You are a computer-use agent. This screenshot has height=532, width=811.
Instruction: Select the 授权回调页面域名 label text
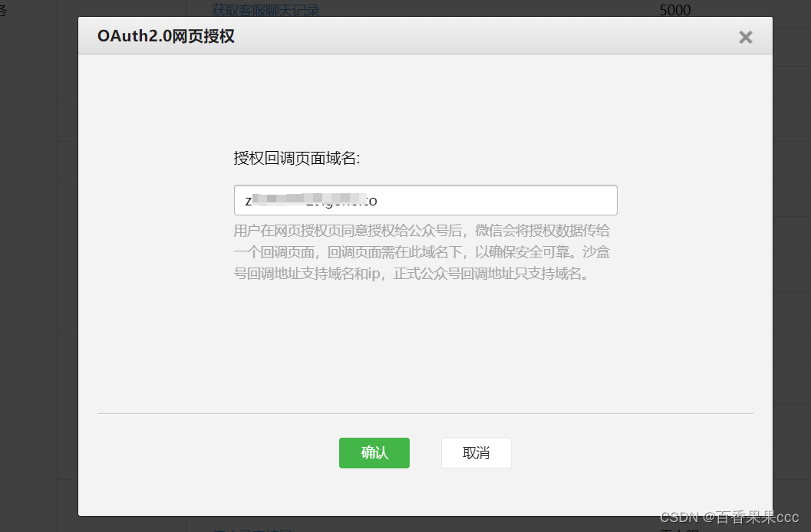(296, 158)
